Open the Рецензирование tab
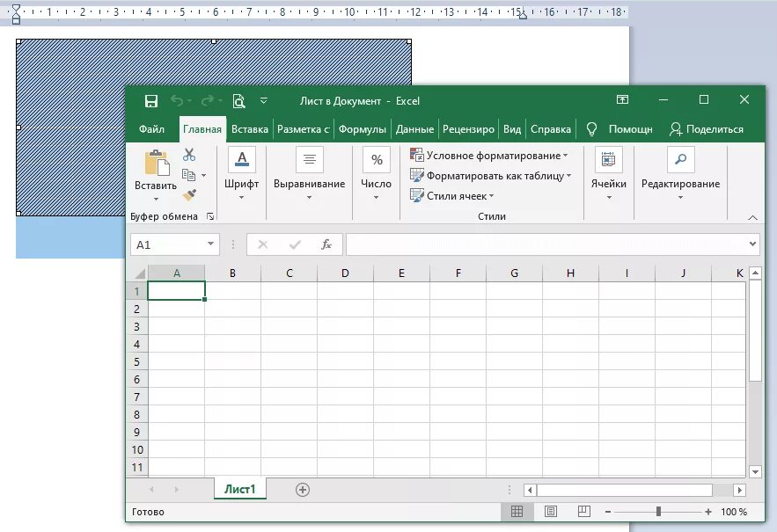 pyautogui.click(x=468, y=129)
